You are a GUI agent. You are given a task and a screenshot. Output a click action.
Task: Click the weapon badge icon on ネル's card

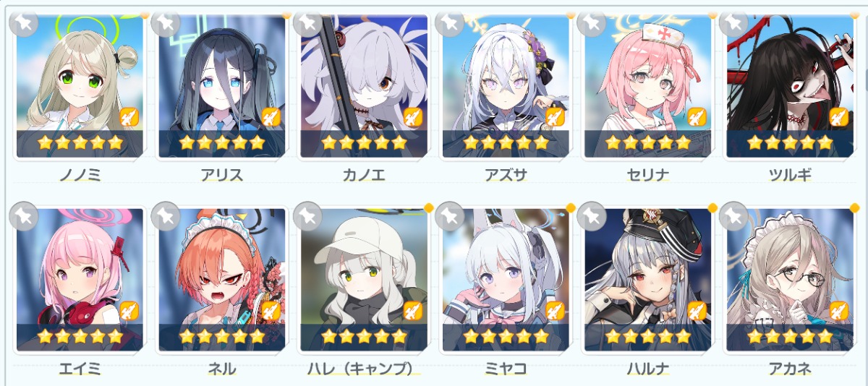271,311
